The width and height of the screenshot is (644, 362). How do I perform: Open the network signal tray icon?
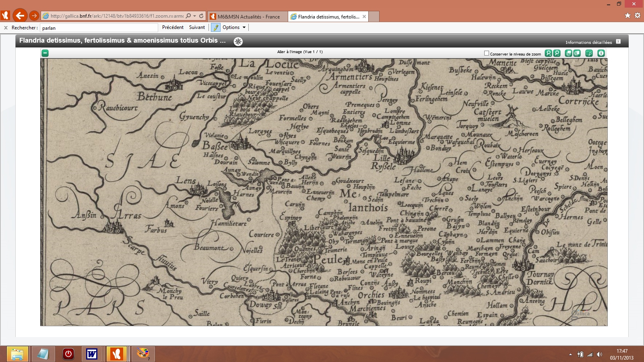point(590,354)
